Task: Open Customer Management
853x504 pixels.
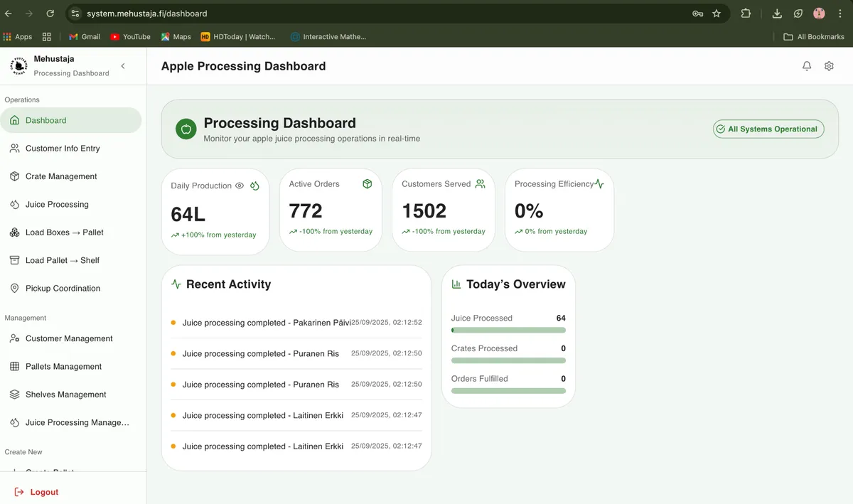Action: tap(71, 338)
